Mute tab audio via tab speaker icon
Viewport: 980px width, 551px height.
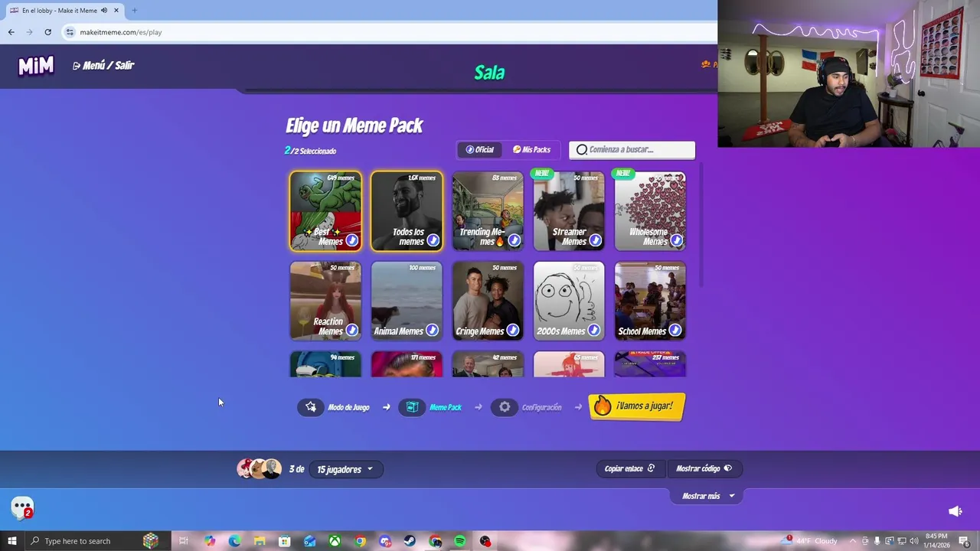(x=104, y=11)
